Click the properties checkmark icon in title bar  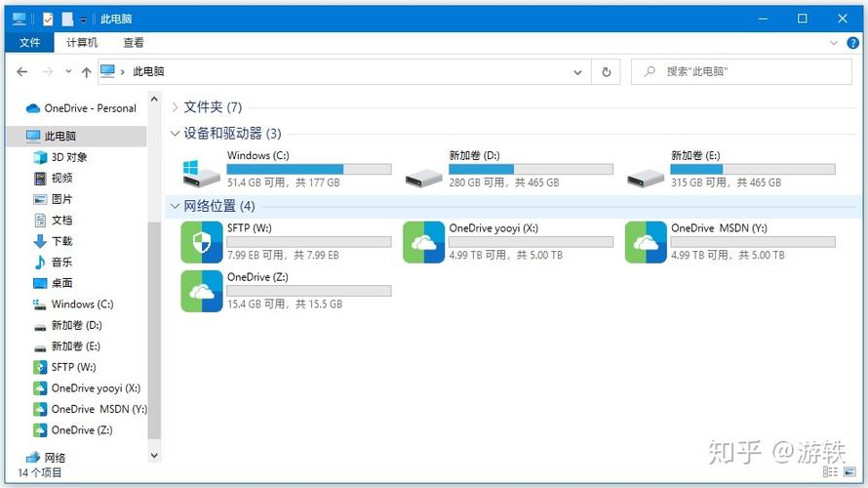pyautogui.click(x=48, y=19)
